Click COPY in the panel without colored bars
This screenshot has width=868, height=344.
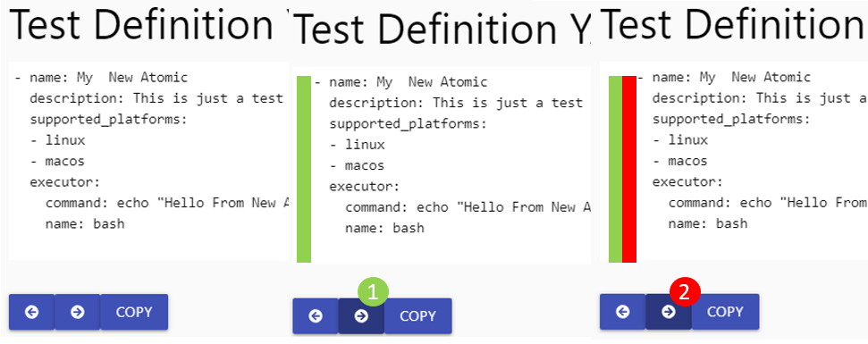coord(134,312)
